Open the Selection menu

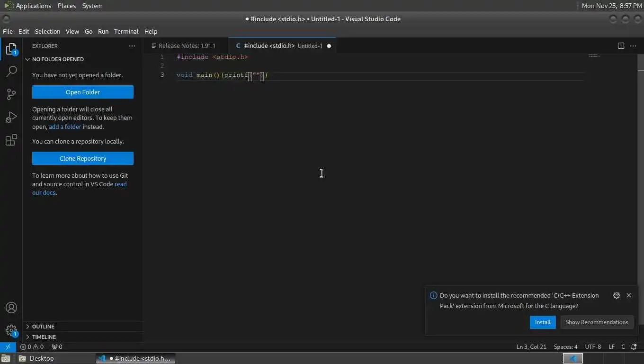(x=47, y=31)
